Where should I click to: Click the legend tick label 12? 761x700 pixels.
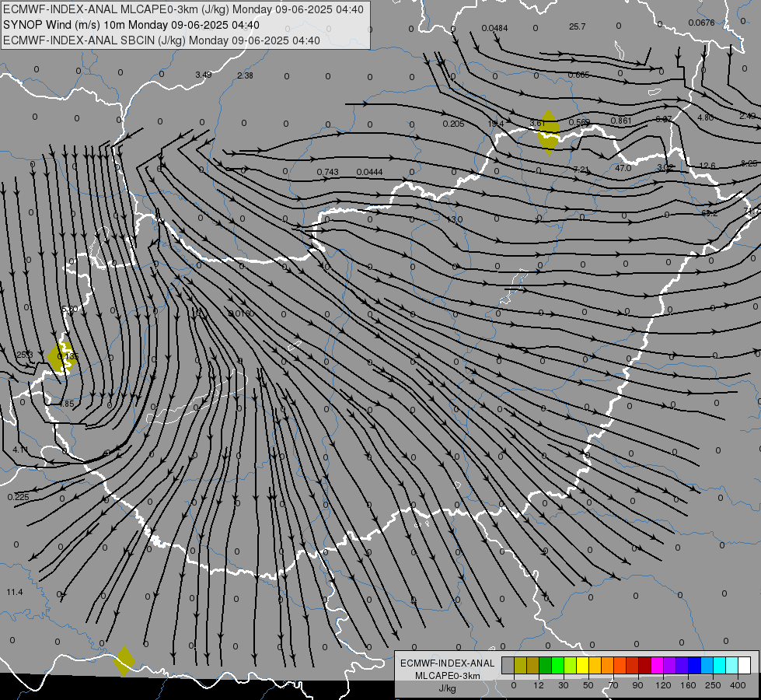pos(538,685)
